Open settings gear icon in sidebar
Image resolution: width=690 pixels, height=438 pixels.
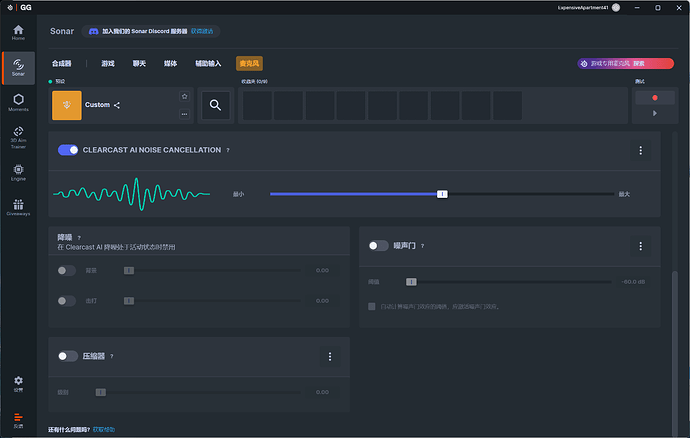point(18,383)
